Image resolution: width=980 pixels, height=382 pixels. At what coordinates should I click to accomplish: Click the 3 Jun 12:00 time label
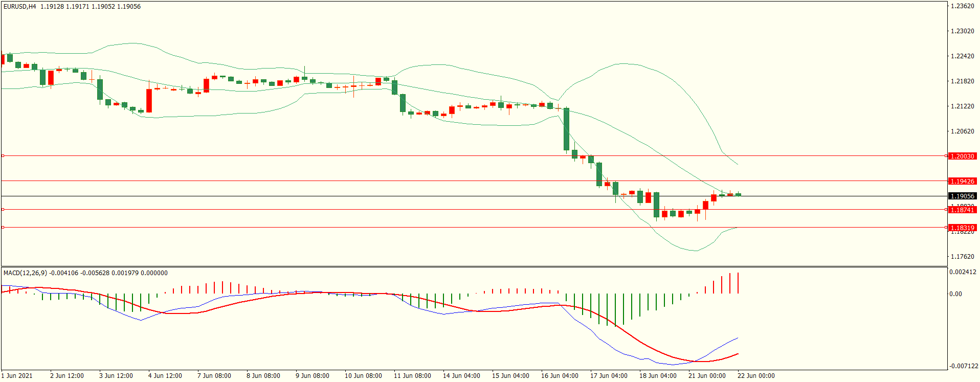pos(116,376)
